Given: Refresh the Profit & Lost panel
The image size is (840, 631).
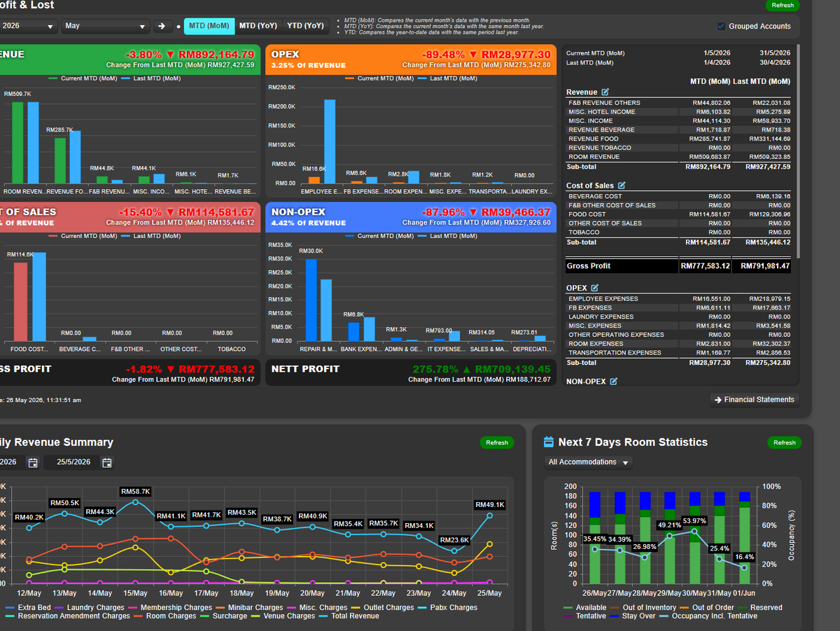Looking at the screenshot, I should [x=783, y=5].
